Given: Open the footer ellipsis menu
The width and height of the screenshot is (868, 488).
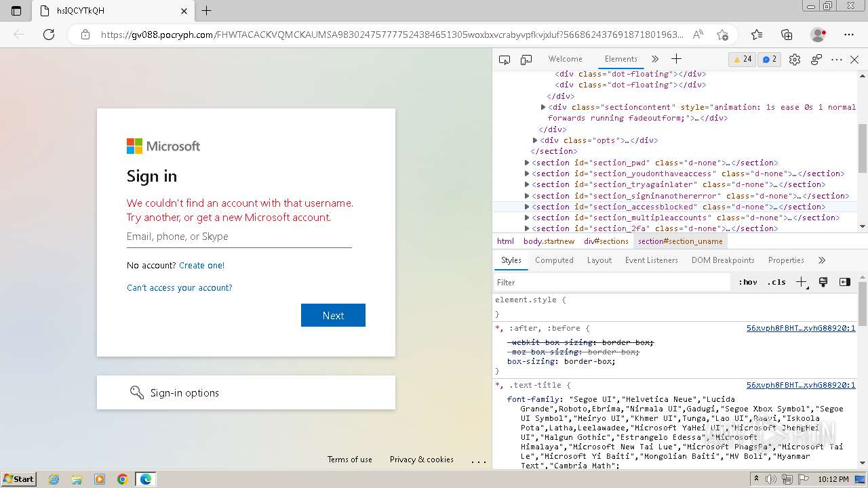Looking at the screenshot, I should (x=479, y=460).
